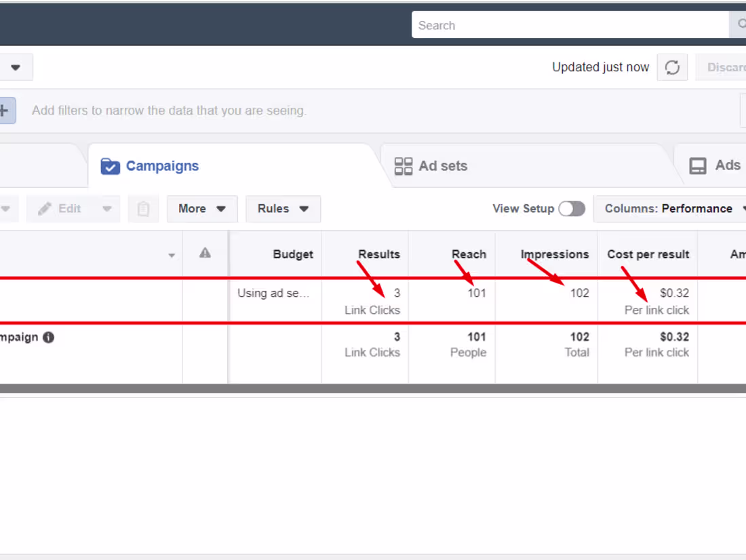This screenshot has width=746, height=560.
Task: Click the Discard button
Action: [729, 67]
